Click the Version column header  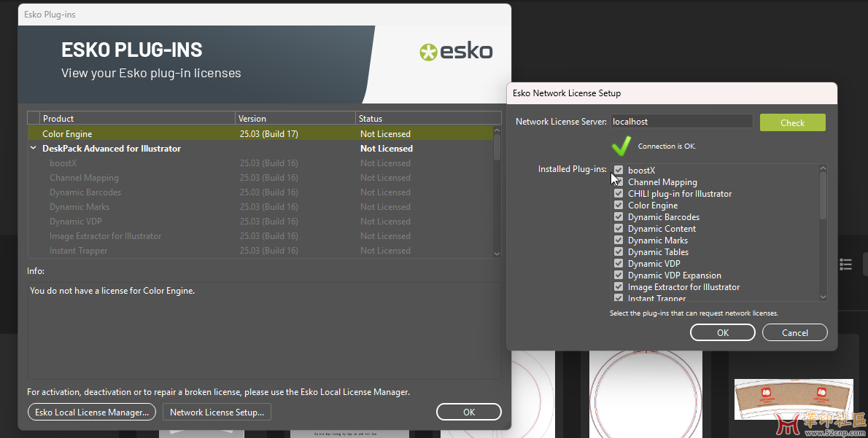(x=295, y=119)
